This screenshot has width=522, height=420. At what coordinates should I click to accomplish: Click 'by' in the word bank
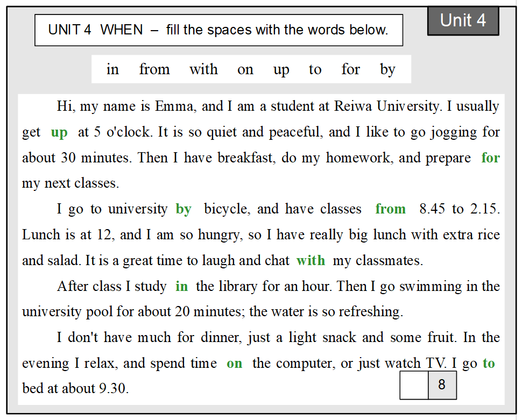coord(387,70)
